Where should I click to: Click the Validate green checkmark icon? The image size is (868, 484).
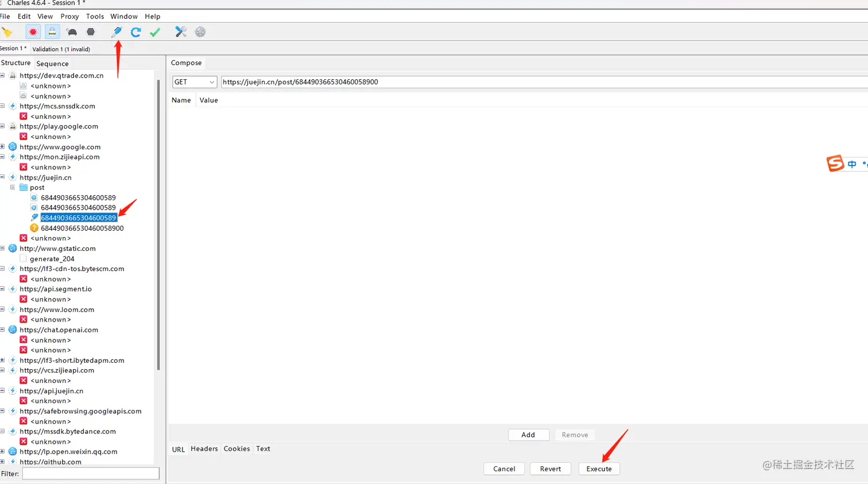155,32
